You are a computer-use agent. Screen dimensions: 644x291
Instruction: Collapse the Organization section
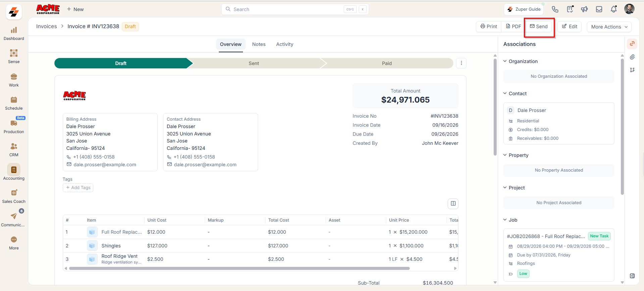pos(505,61)
